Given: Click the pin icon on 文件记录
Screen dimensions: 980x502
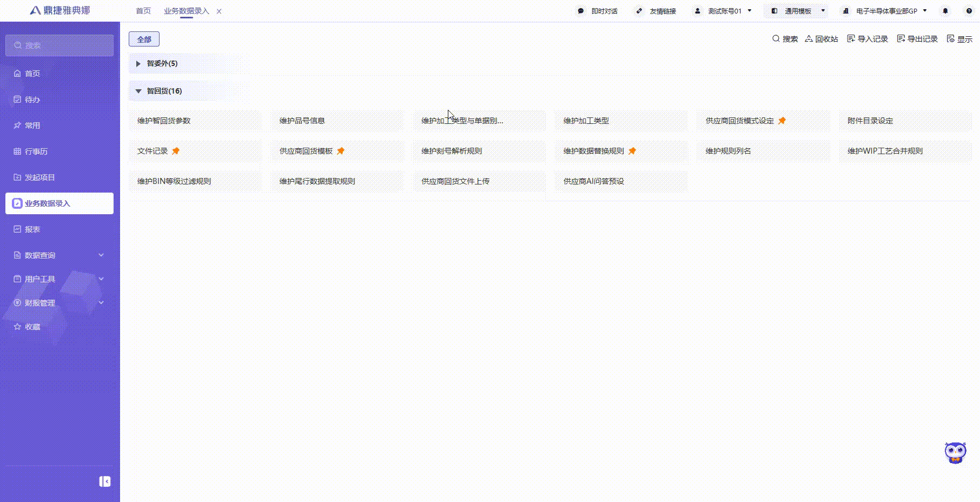Looking at the screenshot, I should coord(176,151).
